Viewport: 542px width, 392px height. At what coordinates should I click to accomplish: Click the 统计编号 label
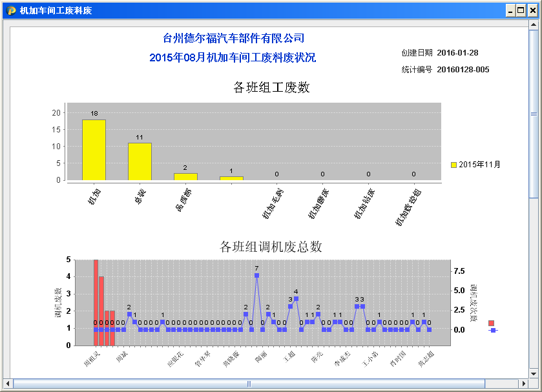coord(417,70)
